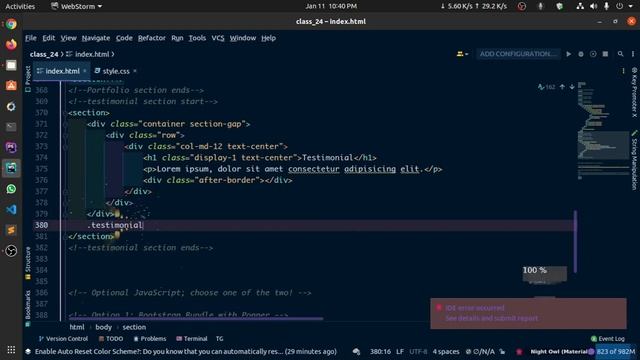The width and height of the screenshot is (640, 360).
Task: Open Night Owl theme switcher in status bar
Action: (x=559, y=351)
